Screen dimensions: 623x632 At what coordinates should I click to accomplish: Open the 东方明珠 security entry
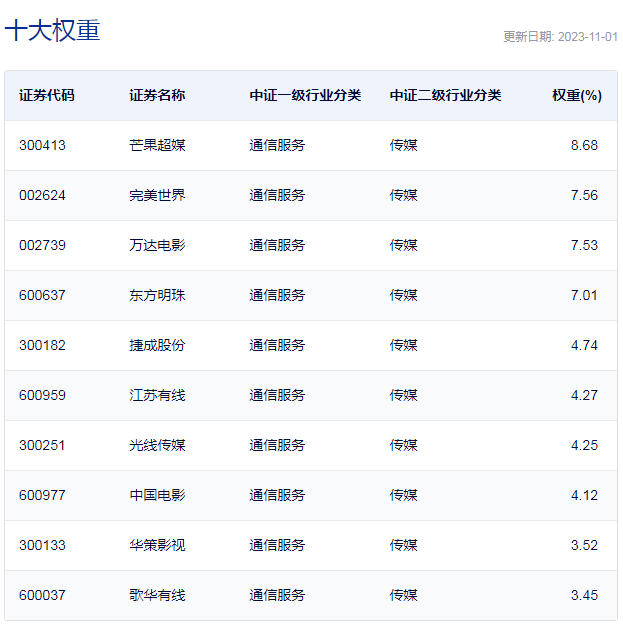click(157, 295)
